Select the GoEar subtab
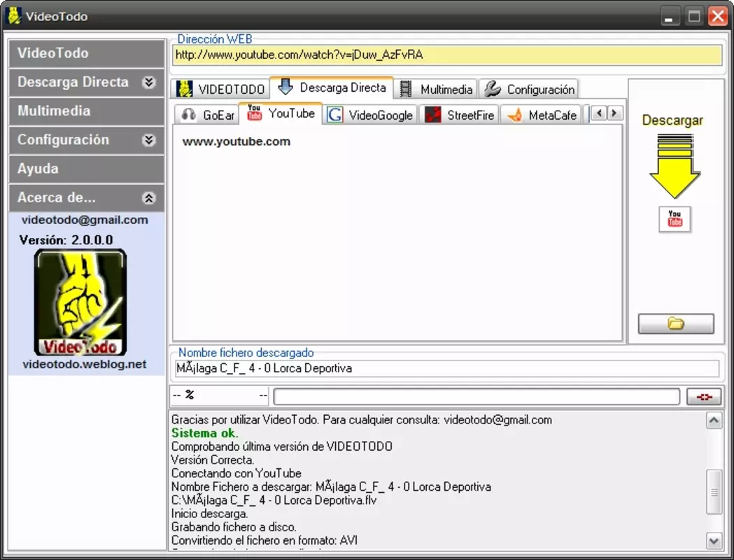 pyautogui.click(x=207, y=115)
